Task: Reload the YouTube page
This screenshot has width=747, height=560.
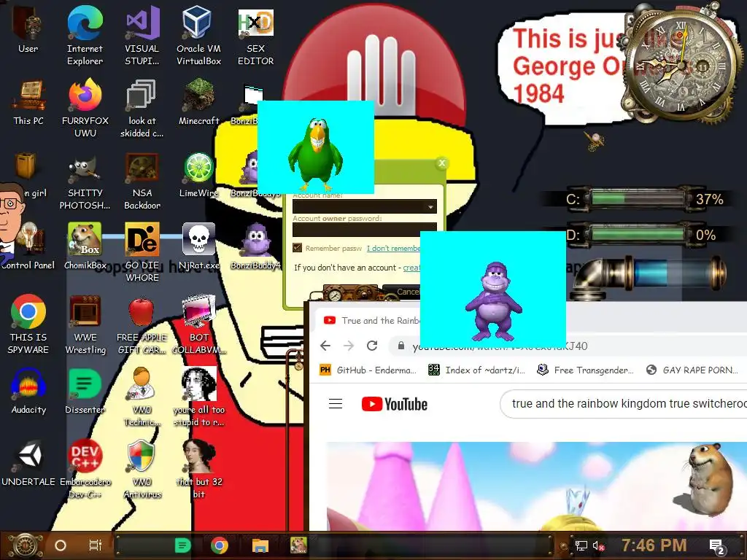Action: coord(372,346)
